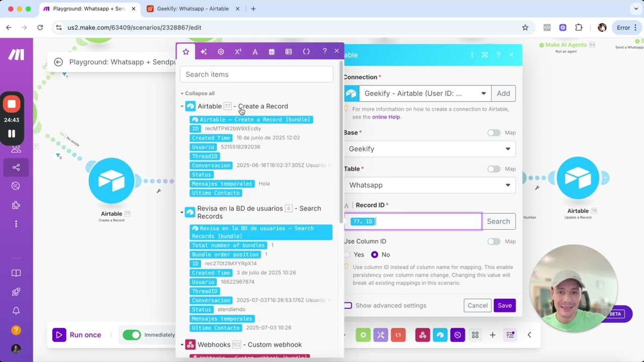The height and width of the screenshot is (362, 644).
Task: Click the Save button
Action: (x=505, y=306)
